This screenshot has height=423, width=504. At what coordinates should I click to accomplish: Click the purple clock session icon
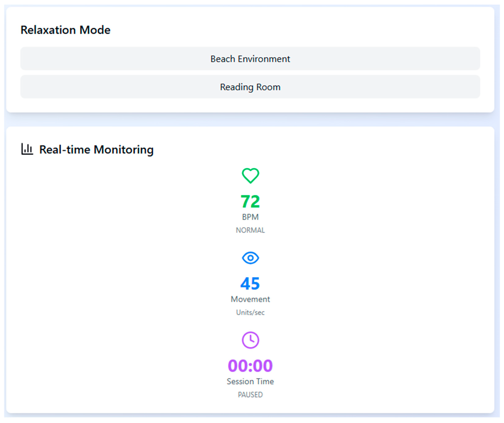(250, 340)
